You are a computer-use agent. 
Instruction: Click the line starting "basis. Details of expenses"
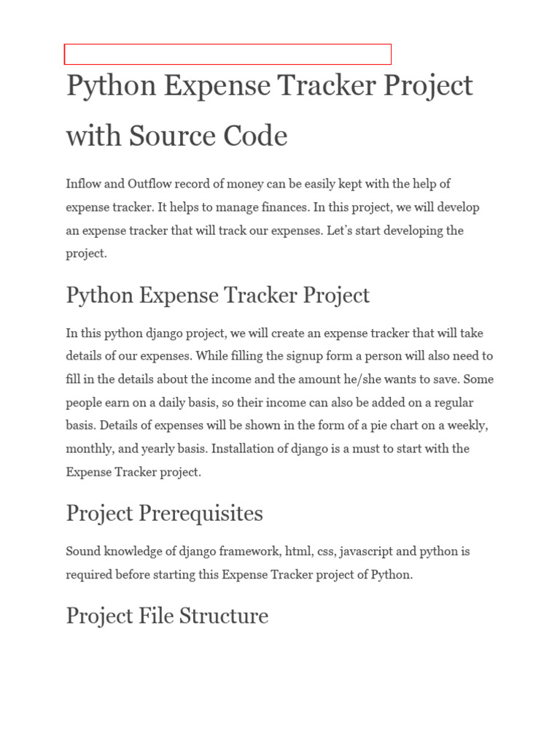(x=276, y=425)
